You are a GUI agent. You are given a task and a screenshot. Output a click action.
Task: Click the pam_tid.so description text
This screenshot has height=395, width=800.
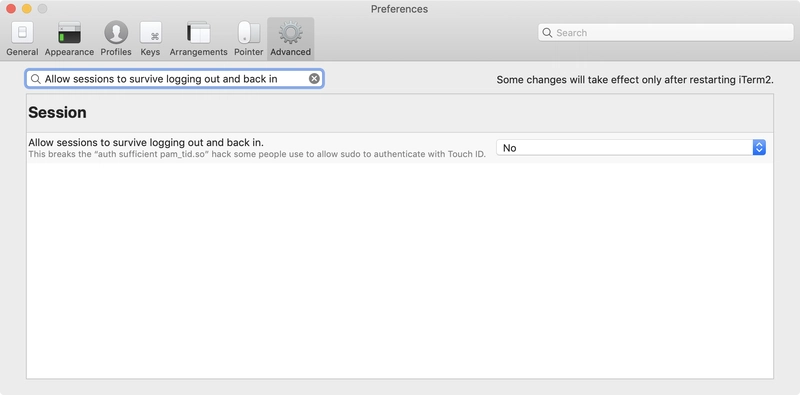[257, 154]
